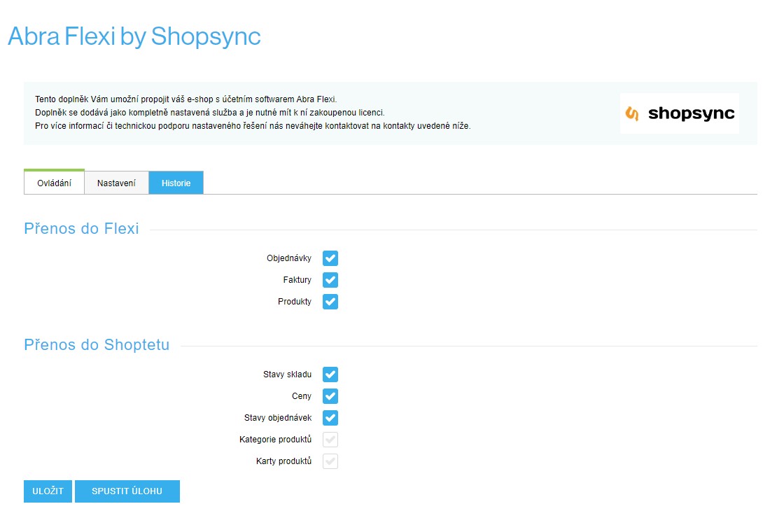This screenshot has width=784, height=532.
Task: Toggle the Faktury checkbox
Action: tap(330, 280)
